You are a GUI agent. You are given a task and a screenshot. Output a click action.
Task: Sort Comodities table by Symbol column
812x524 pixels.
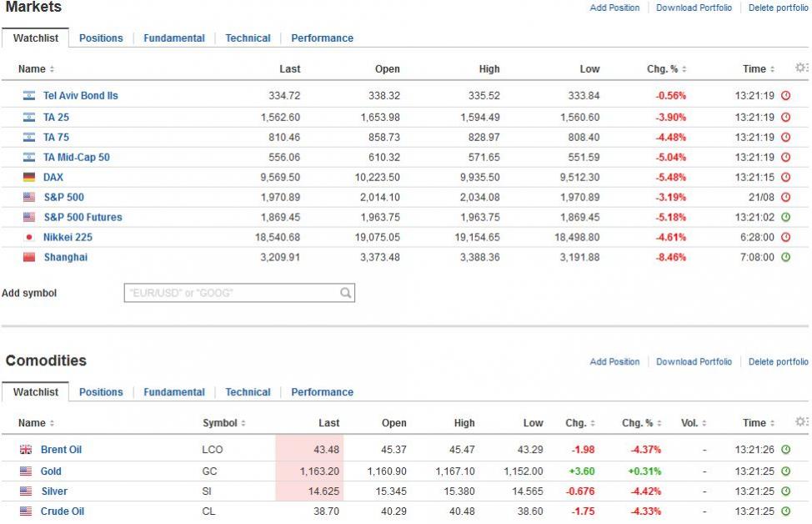point(223,423)
